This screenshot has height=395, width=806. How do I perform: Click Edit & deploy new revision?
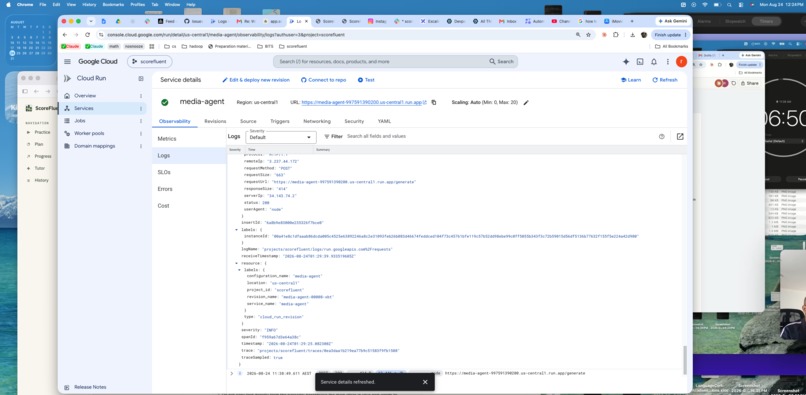click(x=256, y=80)
